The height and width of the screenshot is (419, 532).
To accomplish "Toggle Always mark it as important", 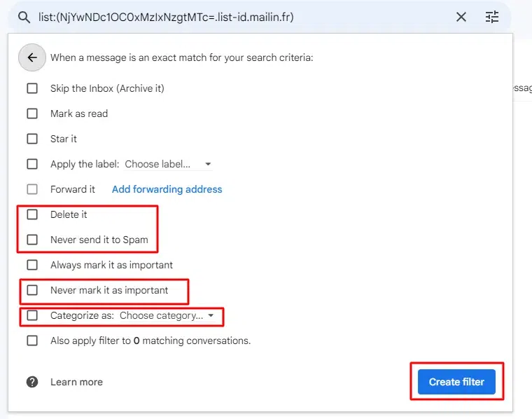I will (32, 265).
